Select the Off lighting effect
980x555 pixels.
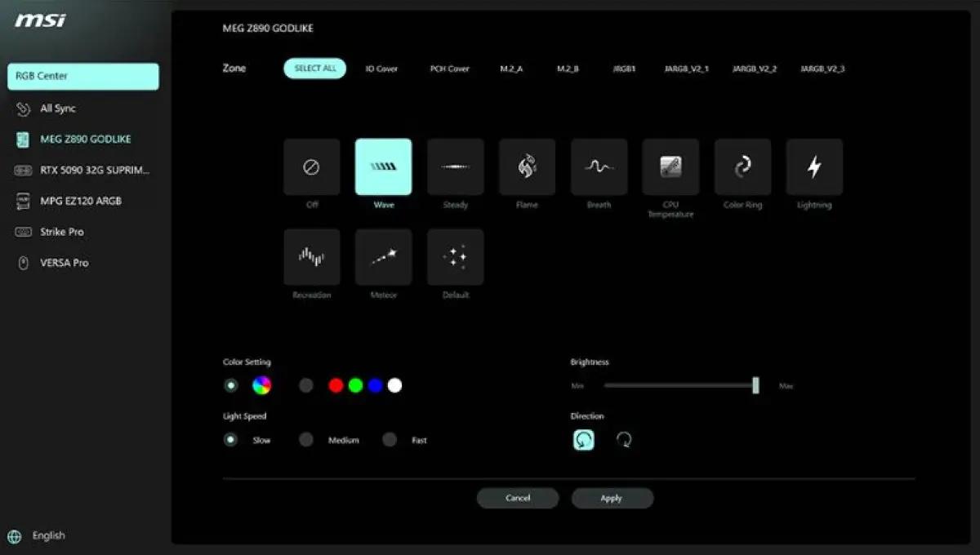click(x=311, y=167)
